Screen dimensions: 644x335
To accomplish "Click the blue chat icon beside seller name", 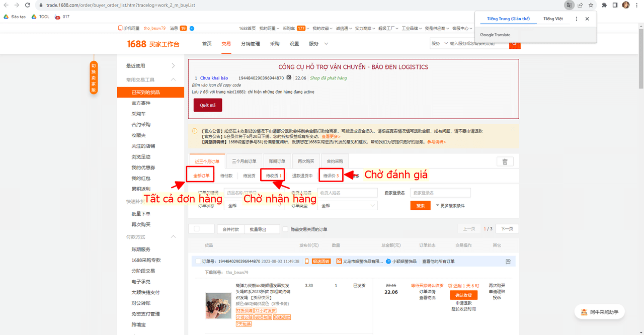I will [x=388, y=262].
